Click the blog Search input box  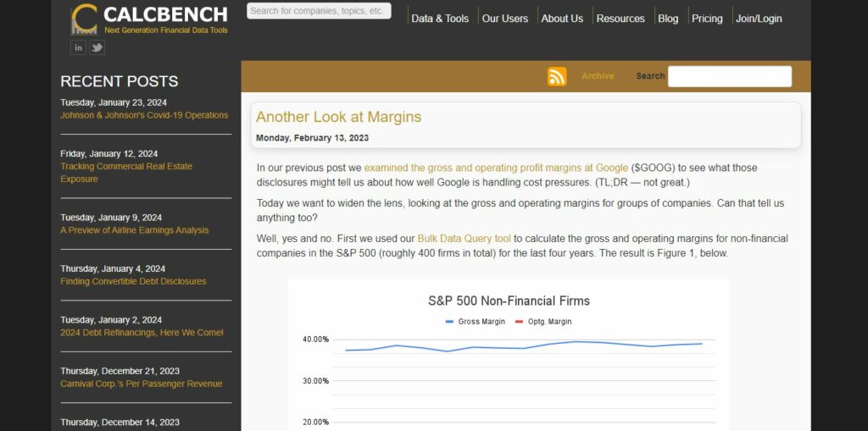pos(730,76)
